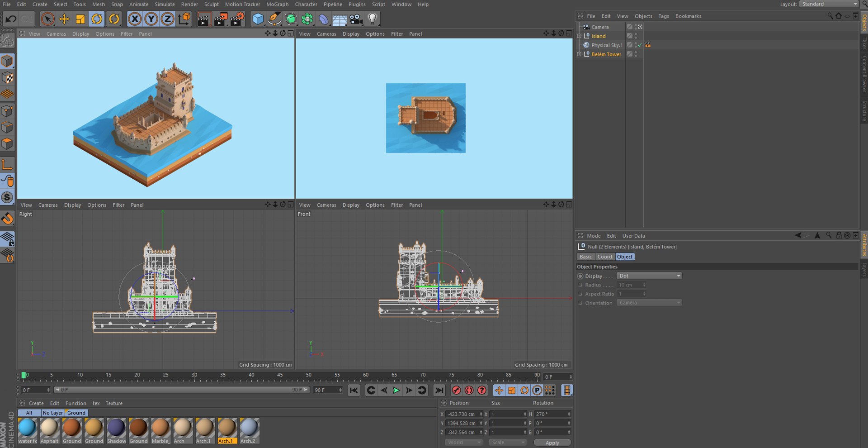Expand the Island object tree

pos(579,36)
